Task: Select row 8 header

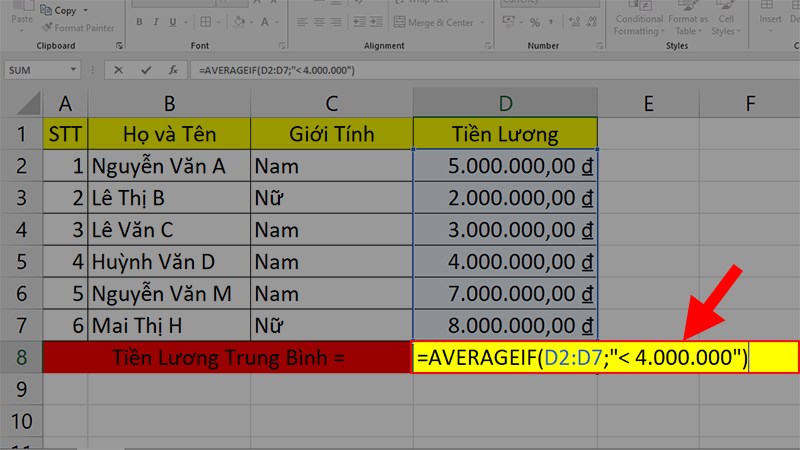Action: point(21,357)
